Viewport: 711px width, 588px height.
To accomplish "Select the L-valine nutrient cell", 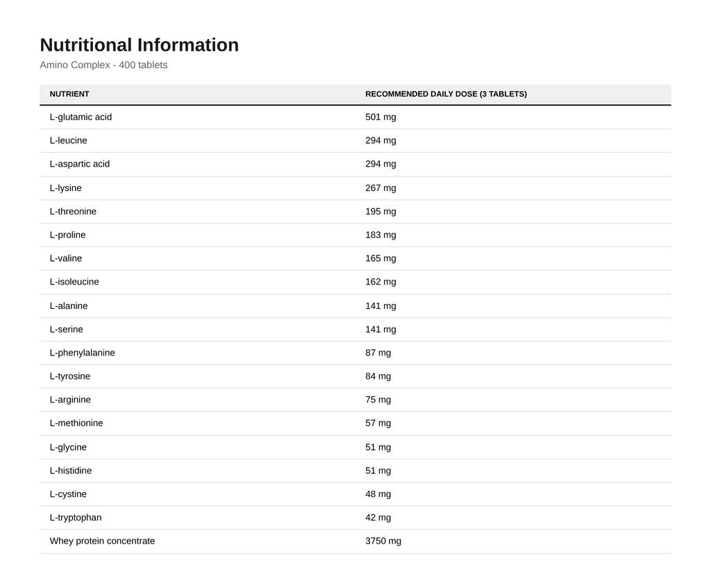I will [x=66, y=258].
